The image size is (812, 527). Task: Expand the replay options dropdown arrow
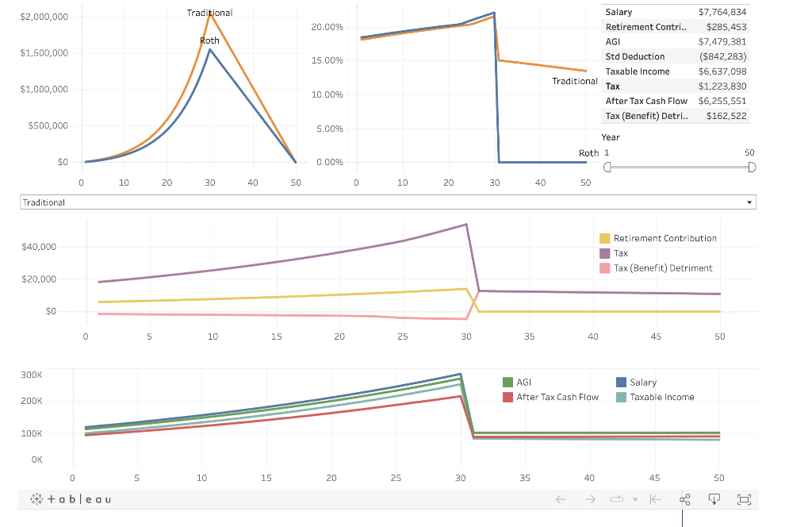click(x=635, y=500)
